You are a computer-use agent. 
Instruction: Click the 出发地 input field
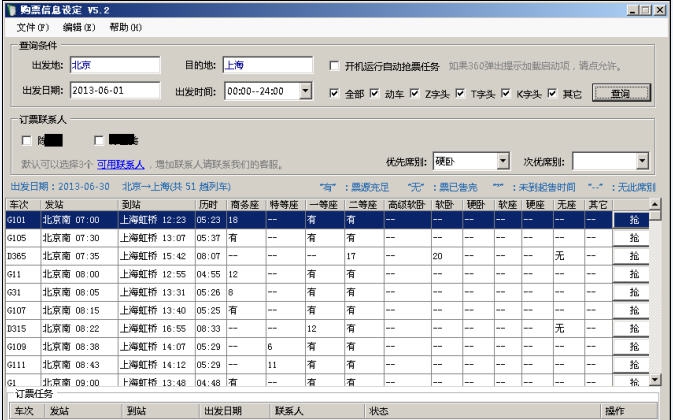point(113,67)
